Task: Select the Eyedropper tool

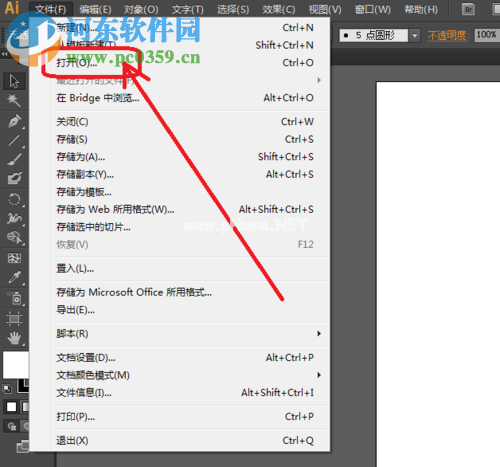Action: pyautogui.click(x=14, y=277)
